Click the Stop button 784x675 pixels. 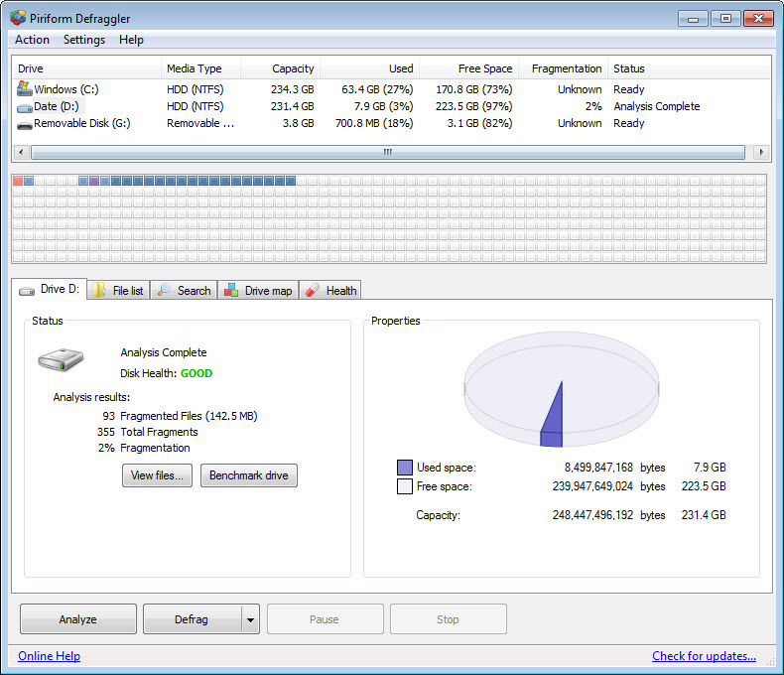click(x=448, y=619)
